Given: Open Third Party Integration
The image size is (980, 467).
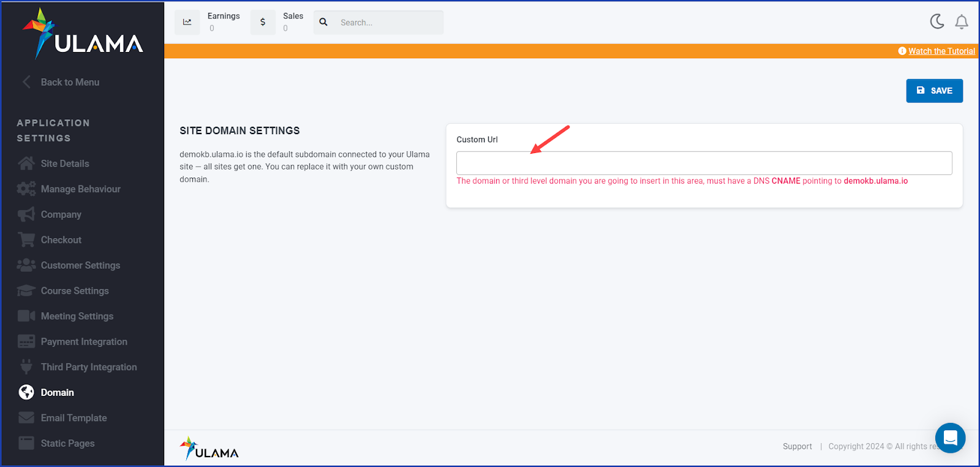Looking at the screenshot, I should 89,367.
